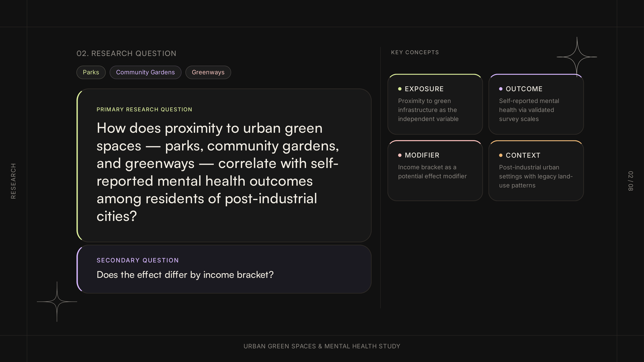Click the CONTEXT card post-industrial description
This screenshot has width=644, height=362.
[x=536, y=176]
